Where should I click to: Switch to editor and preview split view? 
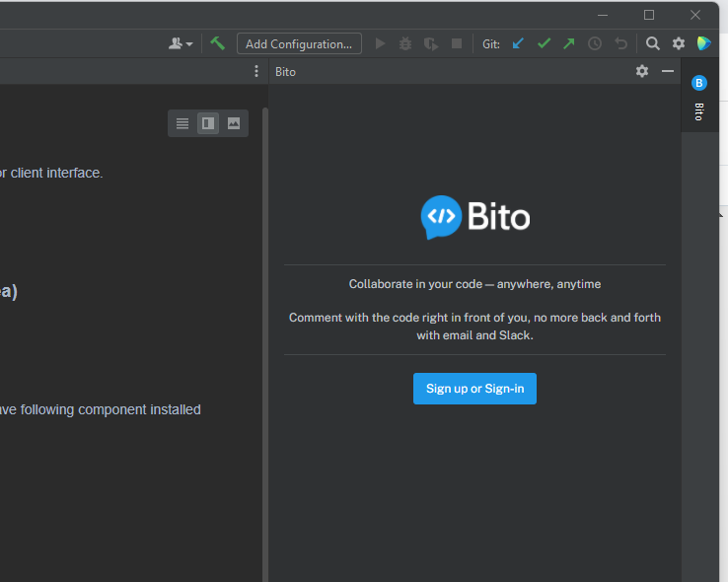point(208,123)
